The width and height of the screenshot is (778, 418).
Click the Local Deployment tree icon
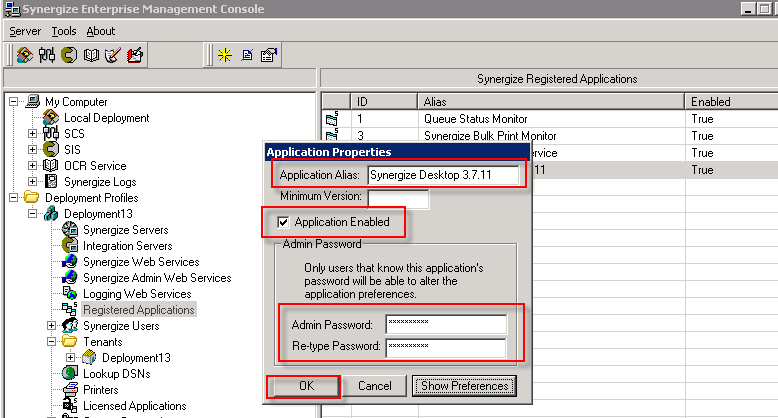pos(51,118)
